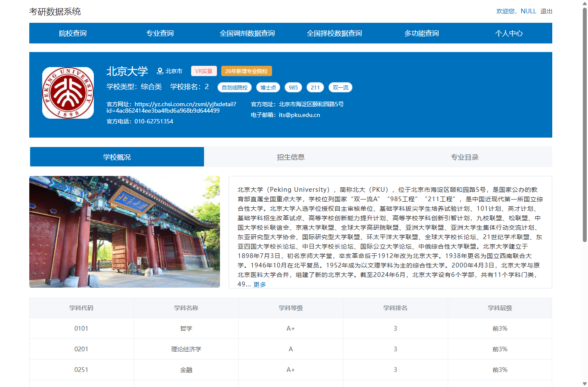Click grade A in the 理论经济学 row
This screenshot has width=588, height=387.
click(291, 349)
